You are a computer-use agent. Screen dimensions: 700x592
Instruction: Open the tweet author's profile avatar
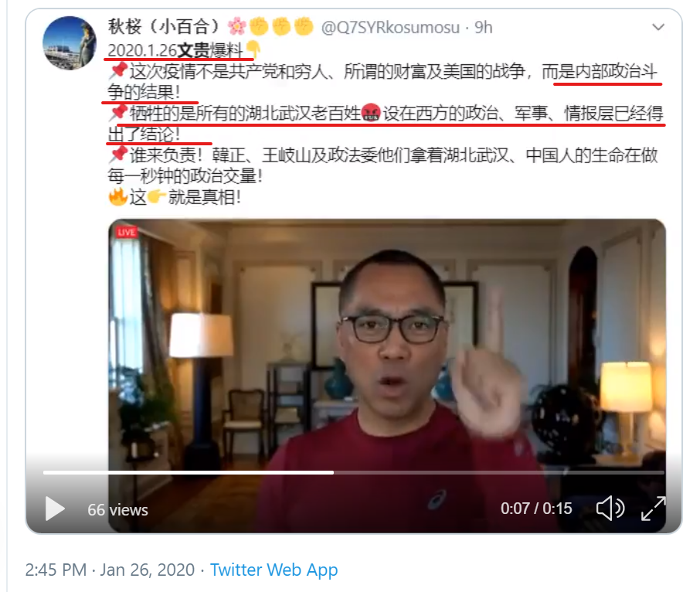click(x=70, y=43)
